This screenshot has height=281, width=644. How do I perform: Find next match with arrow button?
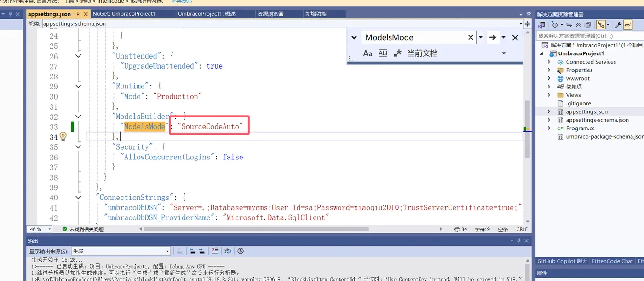point(493,37)
